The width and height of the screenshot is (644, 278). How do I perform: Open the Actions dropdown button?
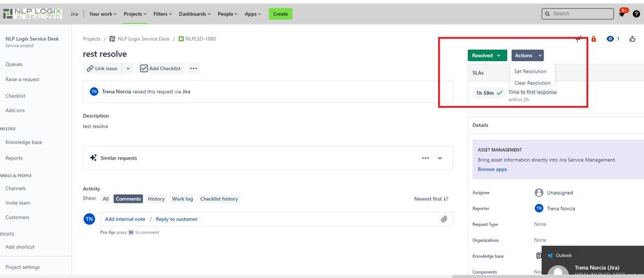pos(528,55)
